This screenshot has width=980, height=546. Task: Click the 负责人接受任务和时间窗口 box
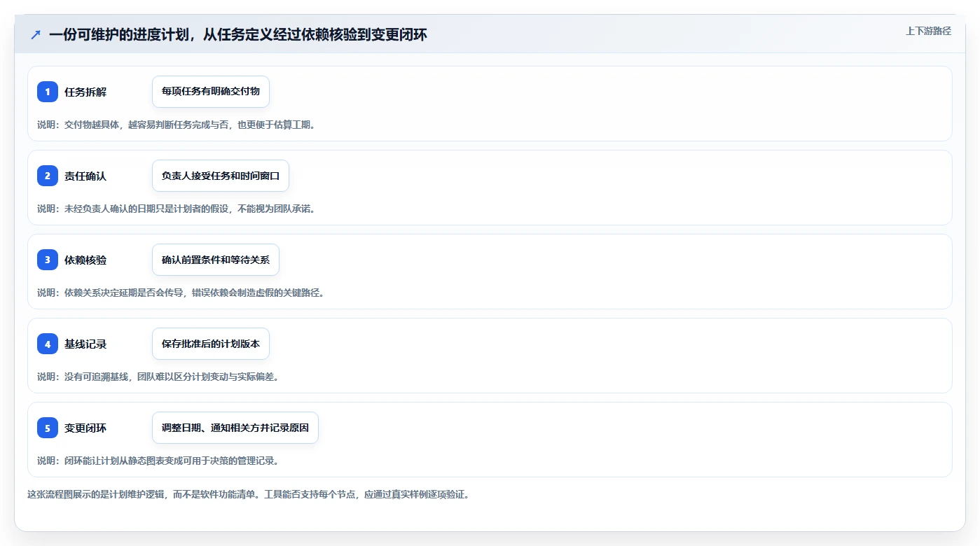[221, 176]
